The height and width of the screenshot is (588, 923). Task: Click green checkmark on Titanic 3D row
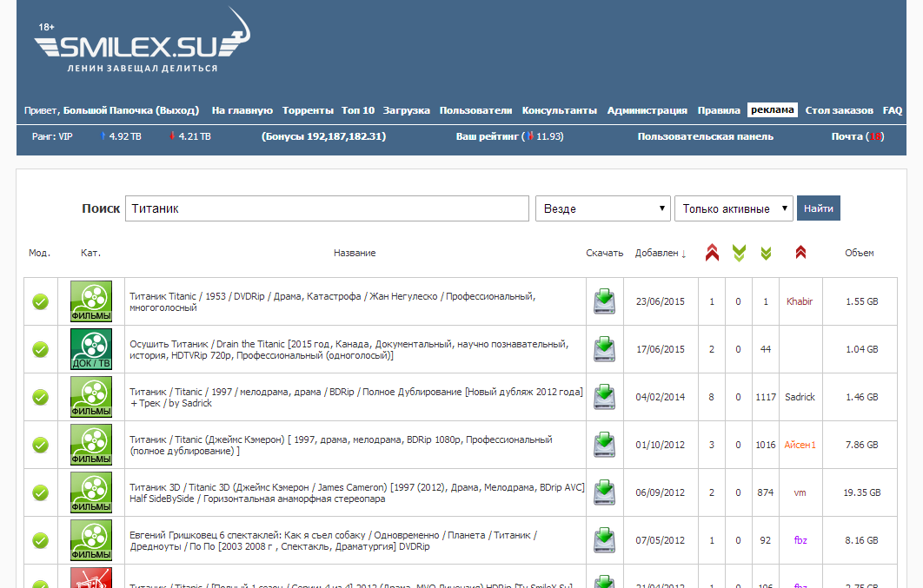pyautogui.click(x=40, y=492)
